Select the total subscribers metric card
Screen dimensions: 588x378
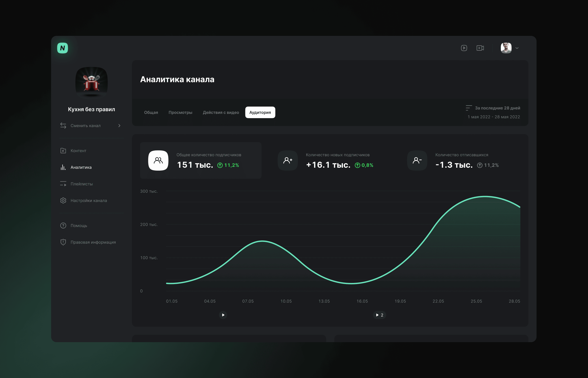(201, 160)
